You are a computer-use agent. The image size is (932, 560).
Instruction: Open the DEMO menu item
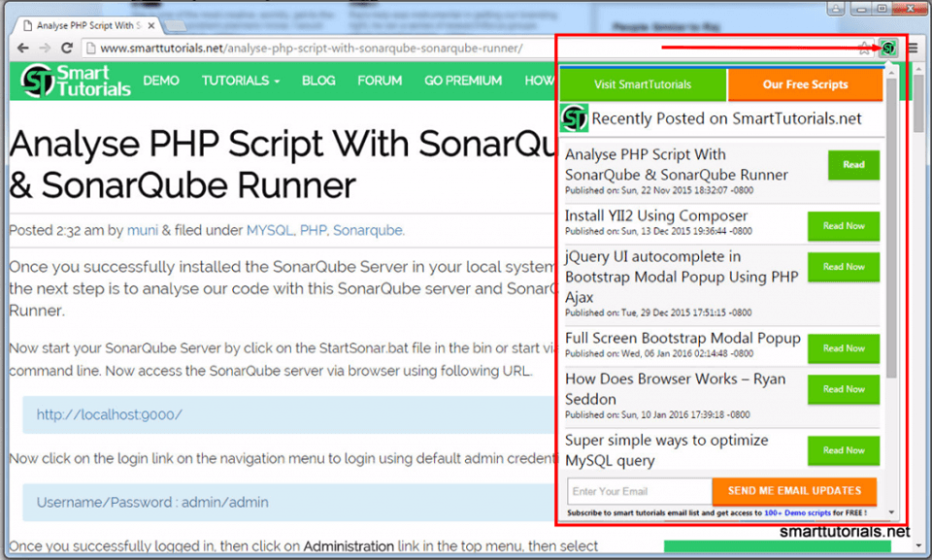pos(161,81)
